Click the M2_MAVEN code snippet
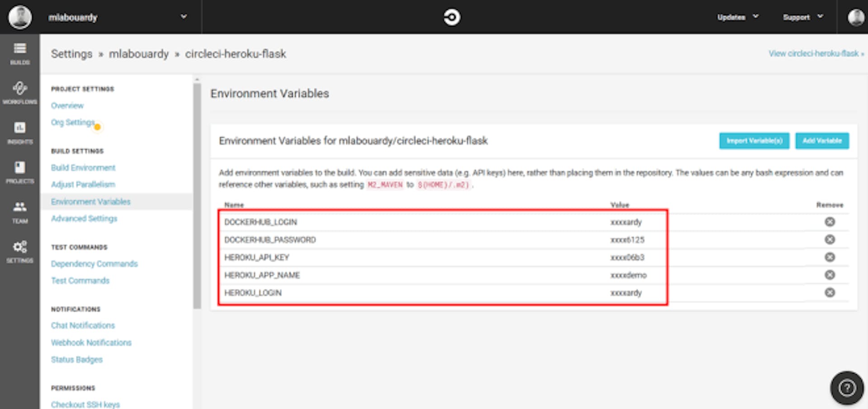Viewport: 868px width, 409px height. (385, 184)
